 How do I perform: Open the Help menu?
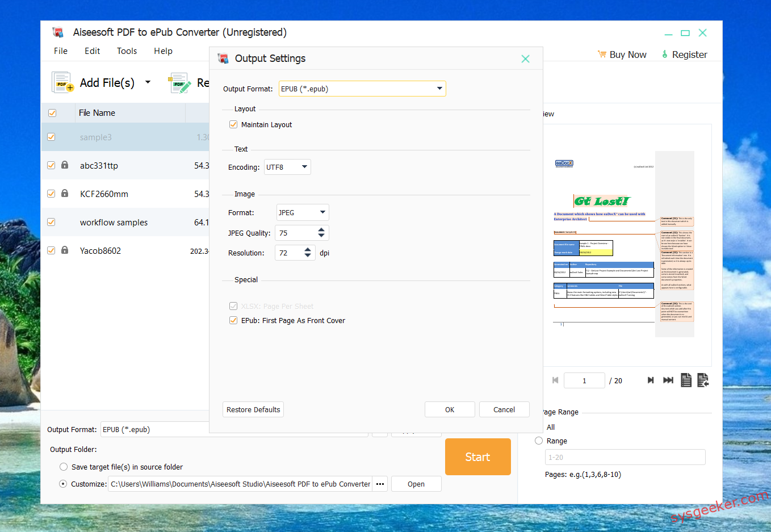pos(163,51)
